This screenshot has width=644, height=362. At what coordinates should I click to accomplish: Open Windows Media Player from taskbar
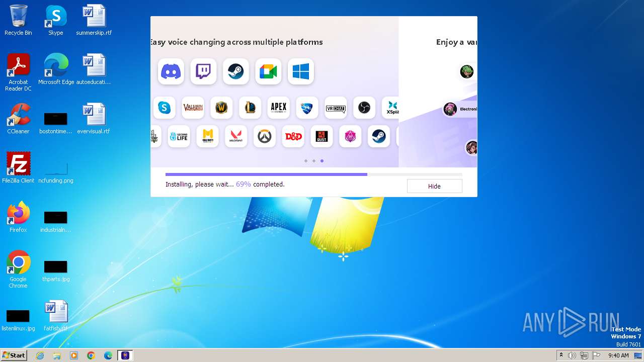(x=74, y=355)
